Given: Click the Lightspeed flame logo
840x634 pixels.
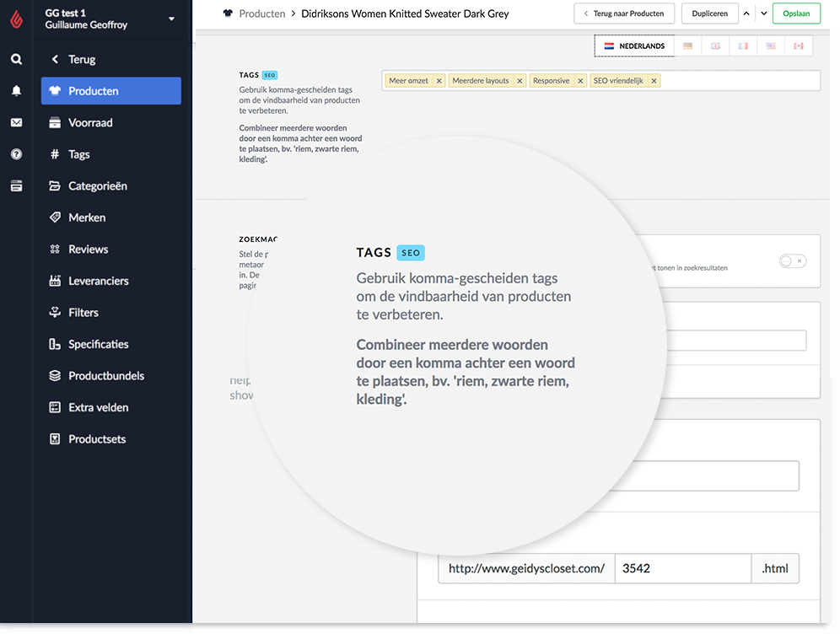Looking at the screenshot, I should point(17,20).
